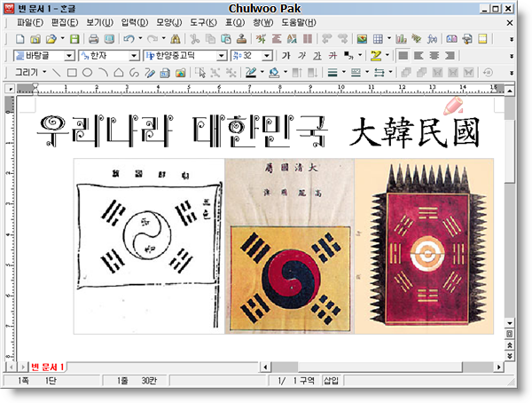532x403 pixels.
Task: Toggle bold text formatting (가)
Action: tap(286, 55)
